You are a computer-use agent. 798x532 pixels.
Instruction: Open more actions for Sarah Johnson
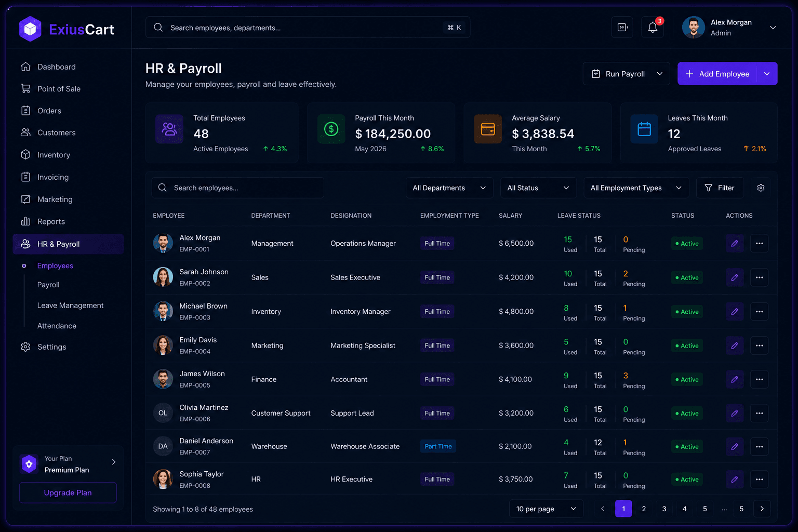coord(759,277)
